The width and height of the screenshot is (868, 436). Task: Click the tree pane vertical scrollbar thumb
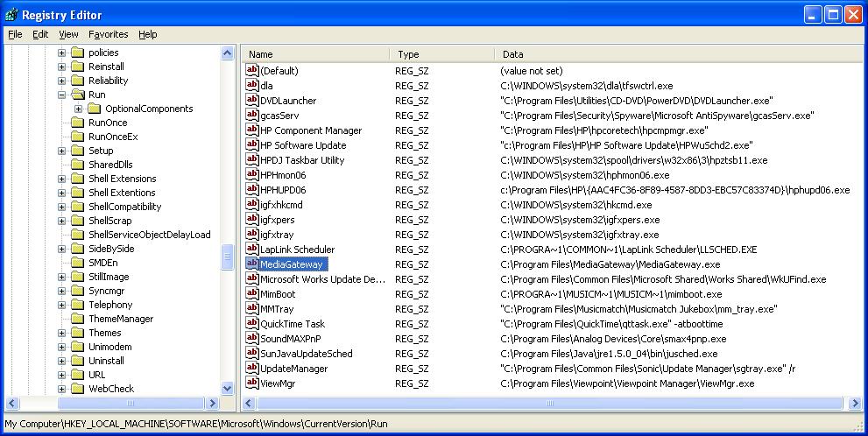click(x=227, y=257)
